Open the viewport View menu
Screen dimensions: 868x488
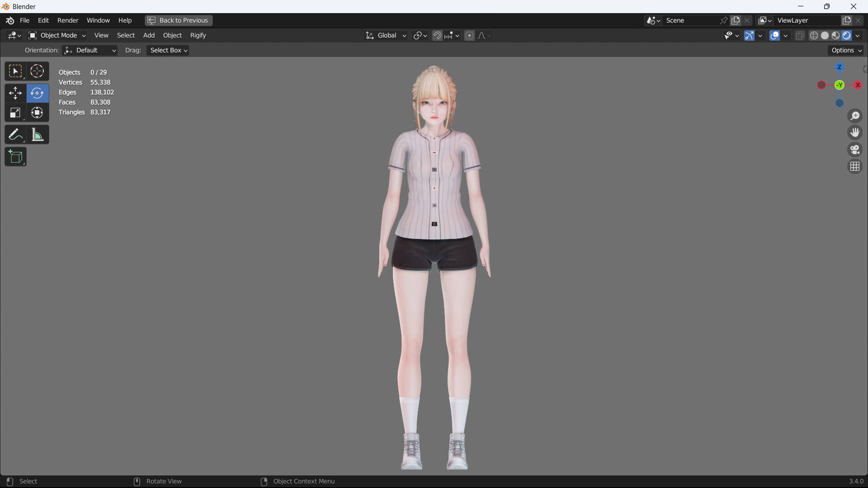click(x=101, y=36)
